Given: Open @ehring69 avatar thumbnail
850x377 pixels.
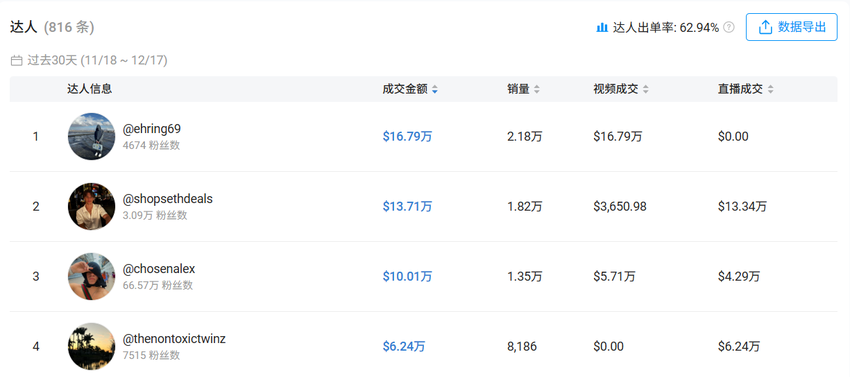Looking at the screenshot, I should click(x=92, y=136).
